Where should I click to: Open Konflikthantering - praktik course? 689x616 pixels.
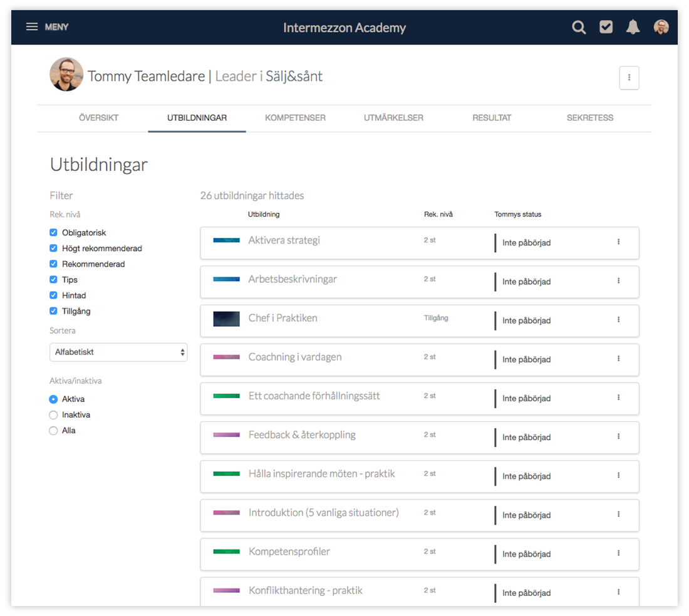(x=306, y=590)
